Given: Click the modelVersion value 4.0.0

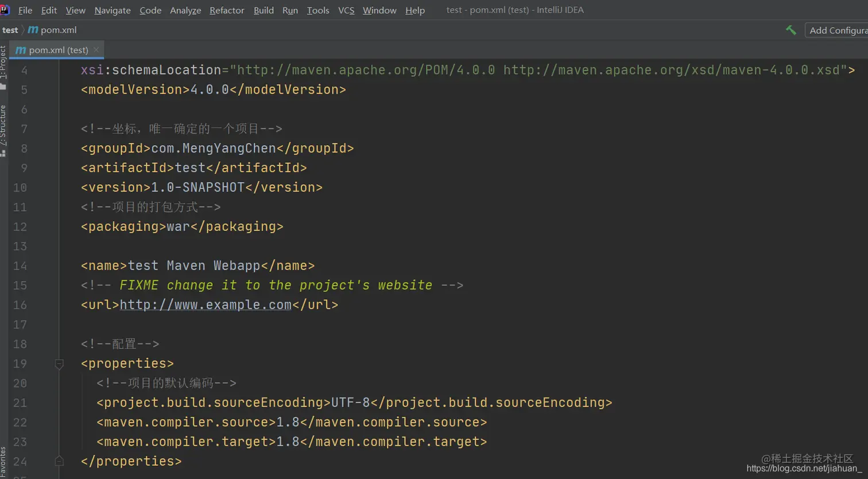Looking at the screenshot, I should pos(210,89).
